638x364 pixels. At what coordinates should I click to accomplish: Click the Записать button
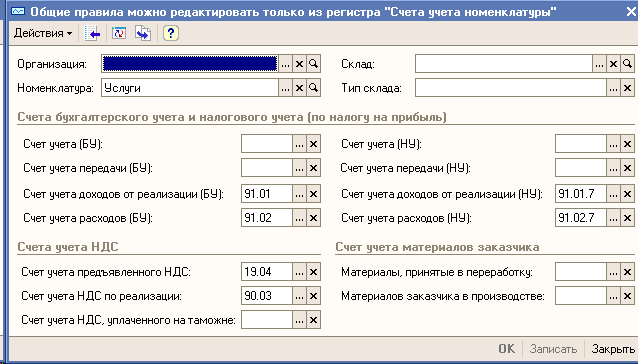coord(553,349)
